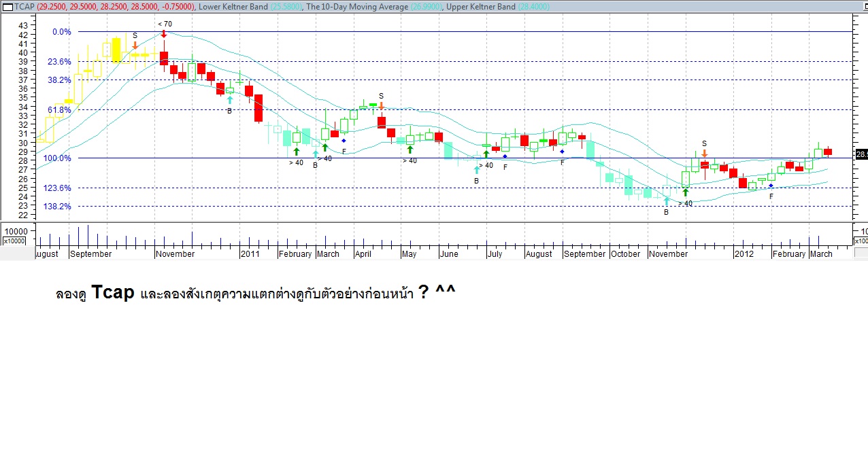Click the blue F diamond marker in early 2012
Screen dimensions: 868x456
click(x=771, y=186)
